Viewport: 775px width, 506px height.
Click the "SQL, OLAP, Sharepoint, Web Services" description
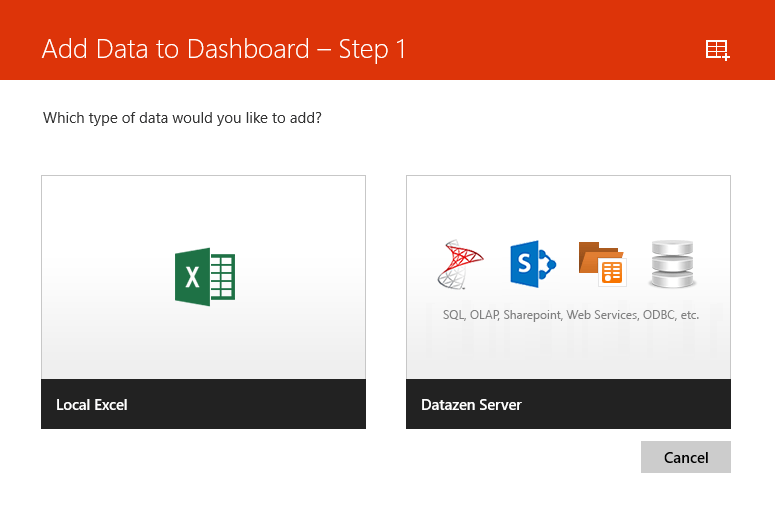click(x=540, y=315)
